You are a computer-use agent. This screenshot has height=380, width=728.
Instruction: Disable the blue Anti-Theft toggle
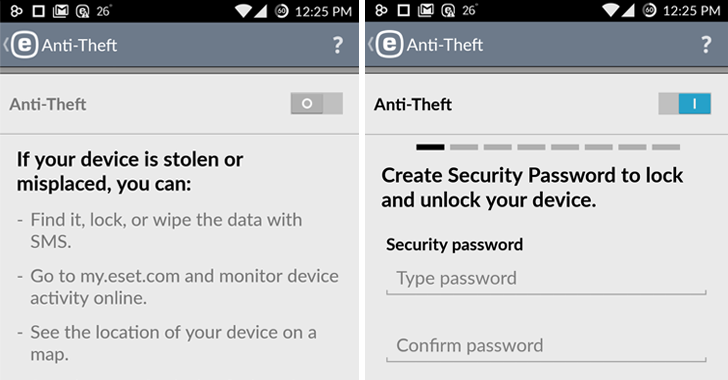point(684,103)
